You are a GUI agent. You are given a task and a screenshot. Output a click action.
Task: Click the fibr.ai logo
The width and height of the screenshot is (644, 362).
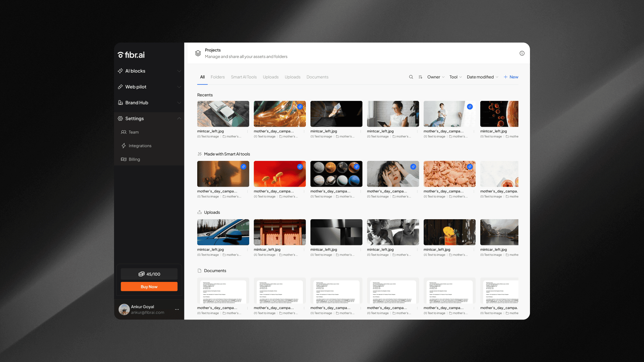[131, 55]
